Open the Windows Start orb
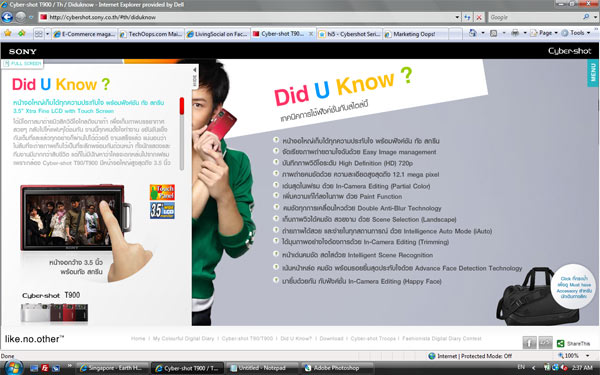Image resolution: width=600 pixels, height=375 pixels. pos(14,367)
